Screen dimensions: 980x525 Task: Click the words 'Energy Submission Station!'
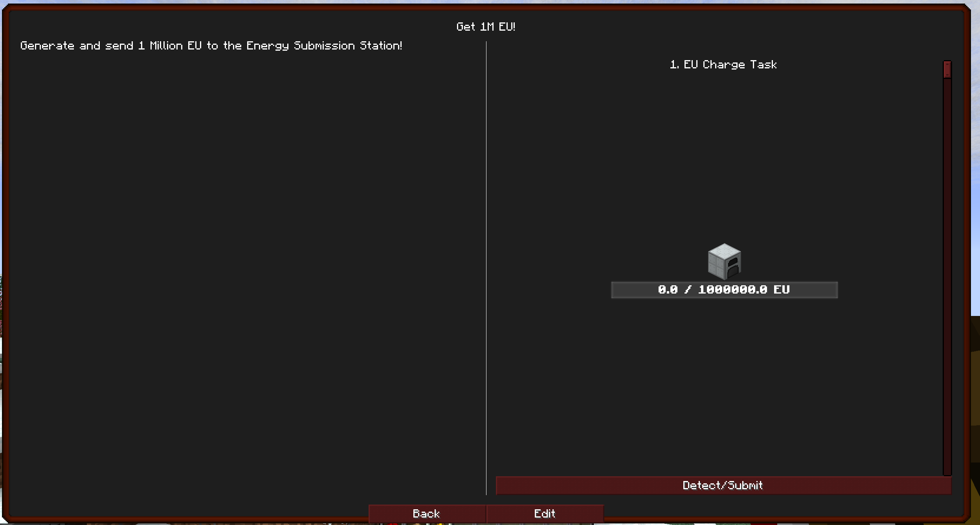pos(324,46)
